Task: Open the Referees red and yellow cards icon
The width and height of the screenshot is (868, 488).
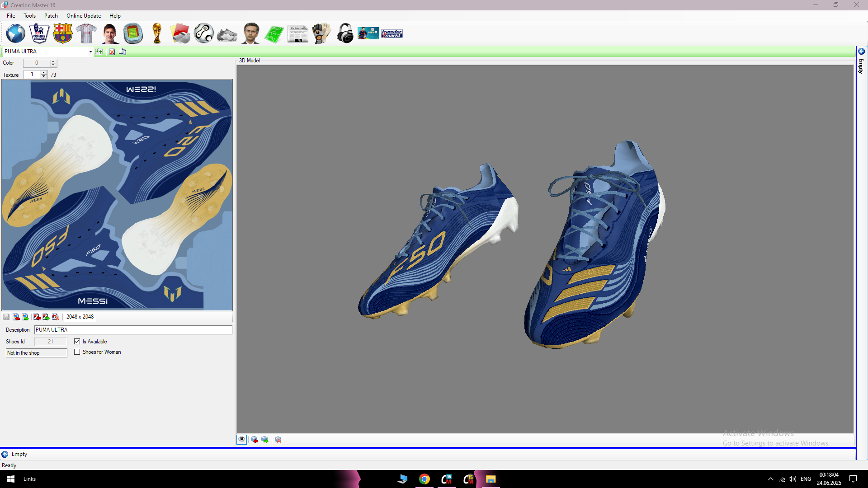Action: click(x=180, y=33)
